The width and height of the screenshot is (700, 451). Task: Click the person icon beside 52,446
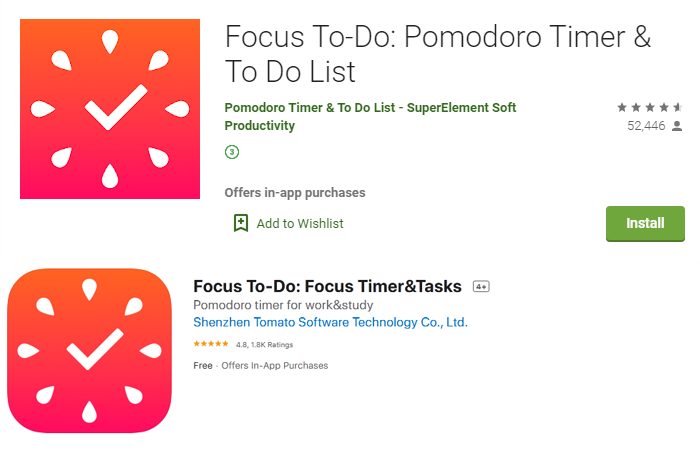coord(677,126)
